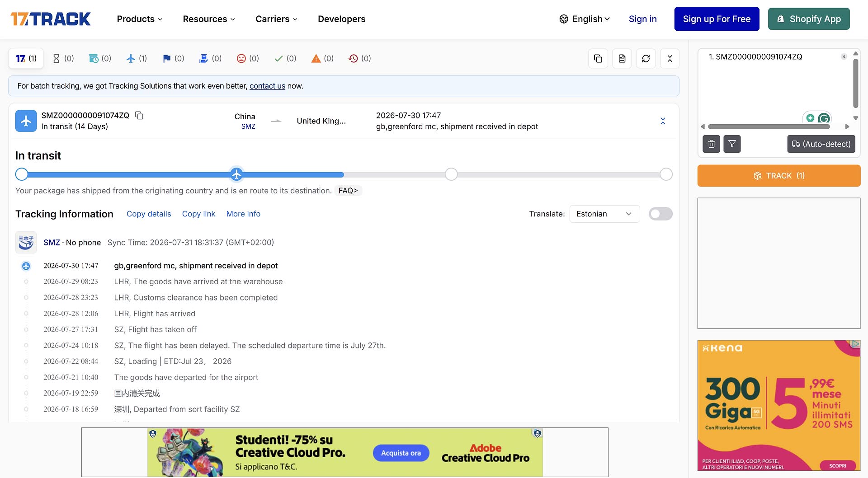Viewport: 868px width, 478px height.
Task: Click the vertical scrollbar of the number box
Action: [855, 84]
